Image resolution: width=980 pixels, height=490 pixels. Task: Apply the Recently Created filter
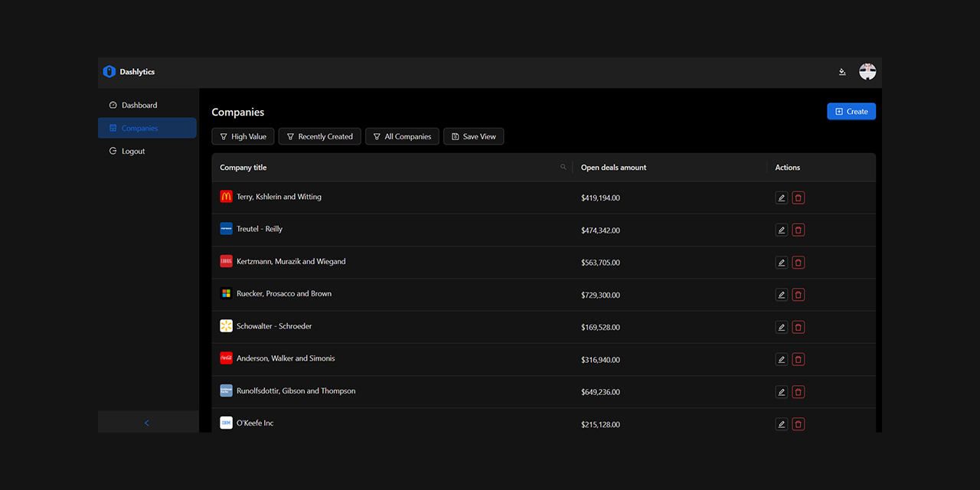point(319,136)
